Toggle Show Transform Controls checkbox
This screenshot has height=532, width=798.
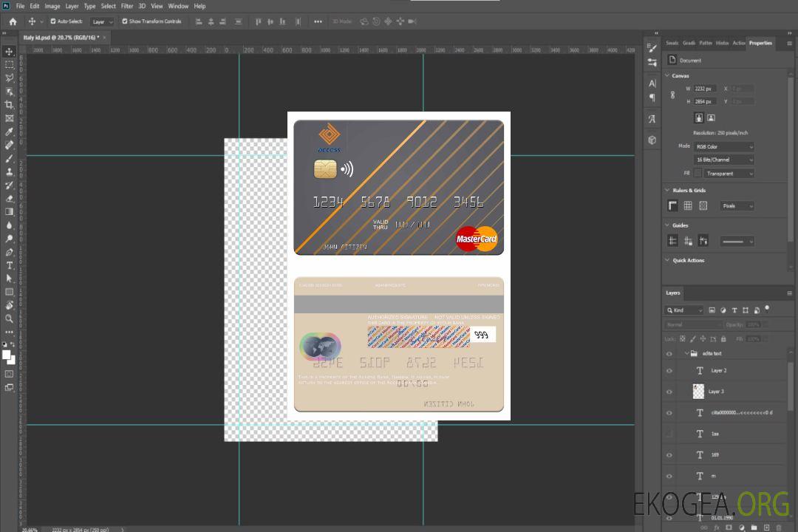[125, 21]
